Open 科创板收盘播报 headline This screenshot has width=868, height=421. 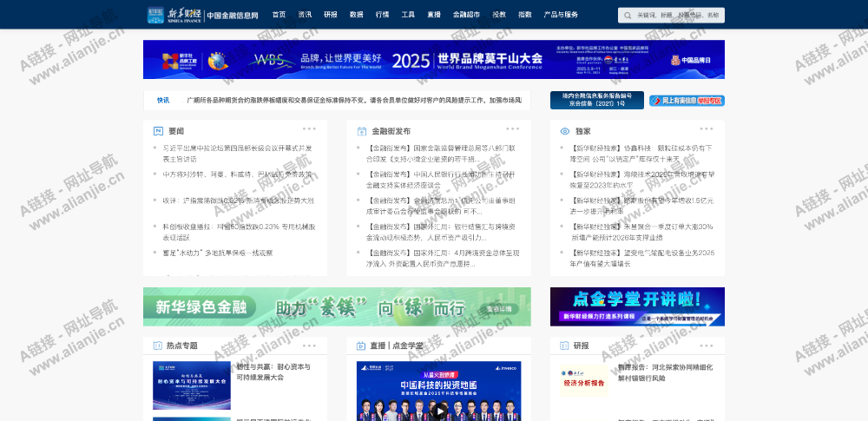(x=240, y=232)
